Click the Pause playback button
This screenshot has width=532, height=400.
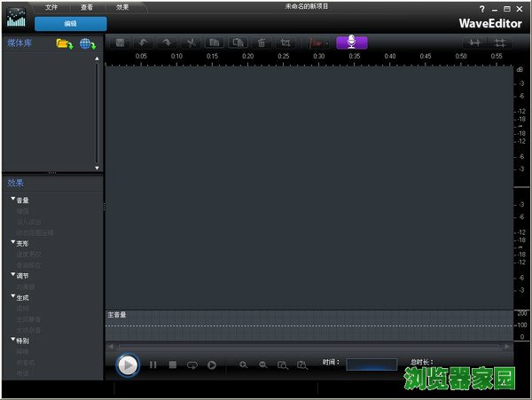tap(153, 365)
